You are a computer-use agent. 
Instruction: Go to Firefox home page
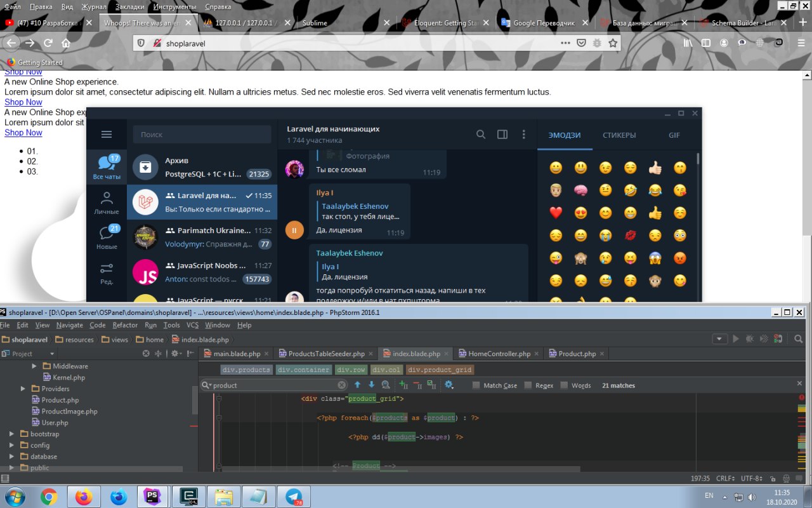[66, 43]
